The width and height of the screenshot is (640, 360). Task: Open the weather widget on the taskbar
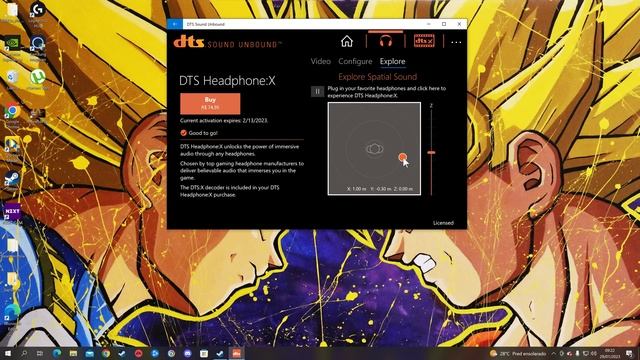pos(518,353)
